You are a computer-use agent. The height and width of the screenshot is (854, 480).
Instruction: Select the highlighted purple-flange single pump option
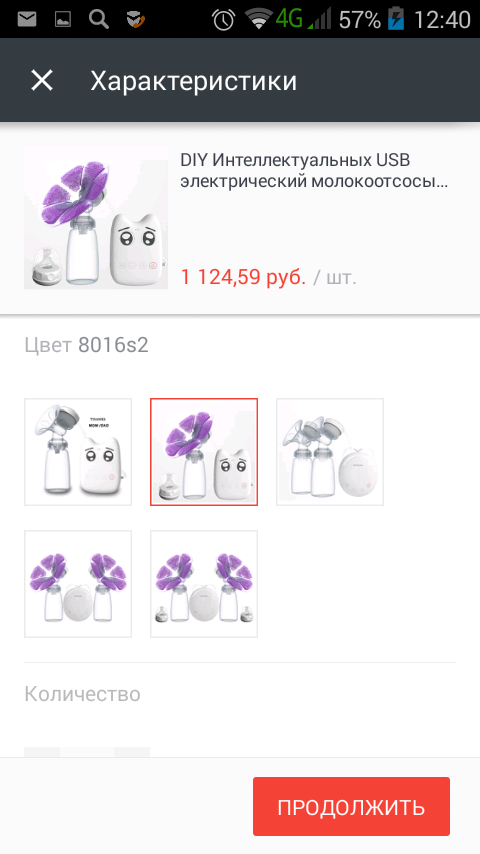pyautogui.click(x=204, y=452)
